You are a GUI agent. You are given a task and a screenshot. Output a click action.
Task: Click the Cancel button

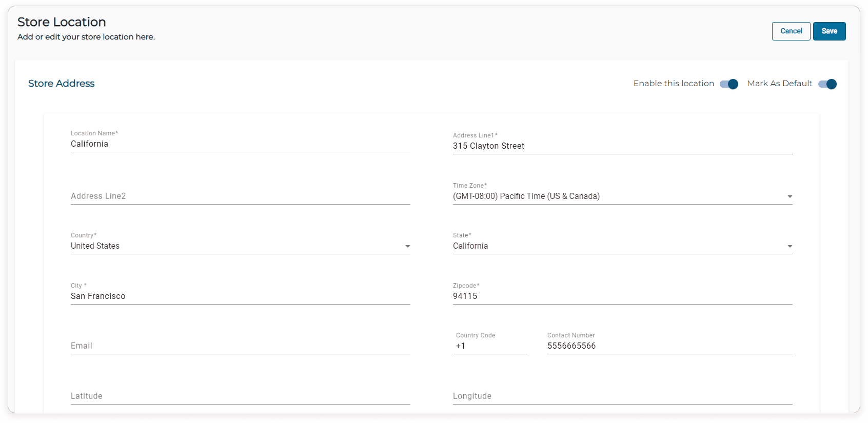point(791,31)
